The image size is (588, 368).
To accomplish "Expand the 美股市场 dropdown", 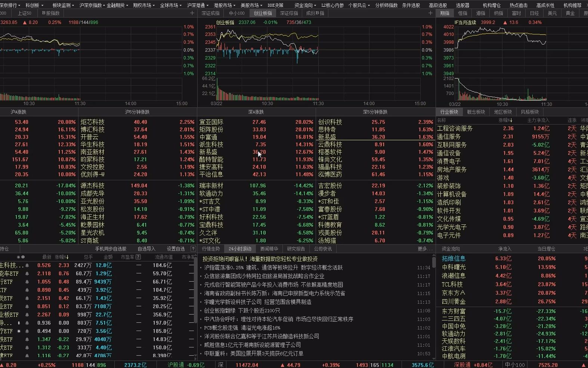I will tap(251, 5).
